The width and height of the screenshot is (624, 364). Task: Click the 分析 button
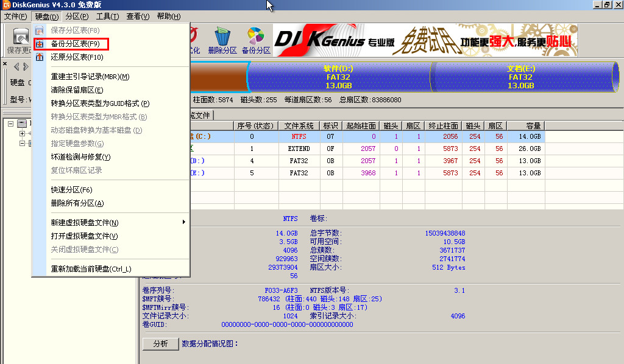point(160,344)
